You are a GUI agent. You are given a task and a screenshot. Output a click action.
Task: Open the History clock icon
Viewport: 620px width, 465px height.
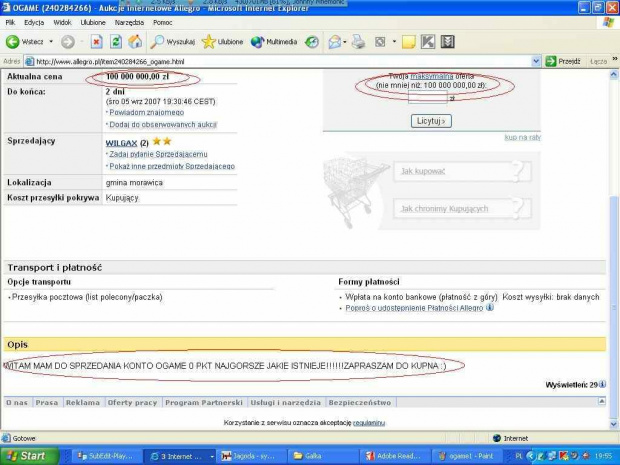(x=312, y=42)
